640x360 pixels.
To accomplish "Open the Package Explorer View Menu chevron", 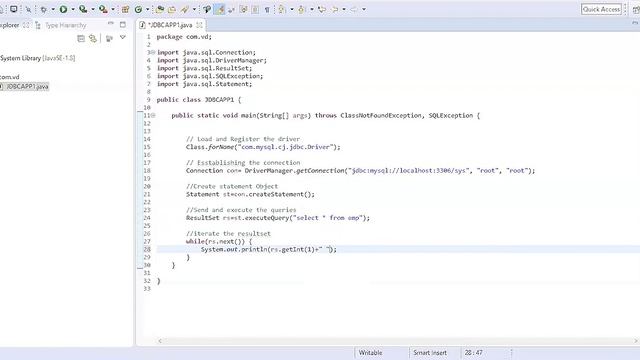I will point(122,38).
